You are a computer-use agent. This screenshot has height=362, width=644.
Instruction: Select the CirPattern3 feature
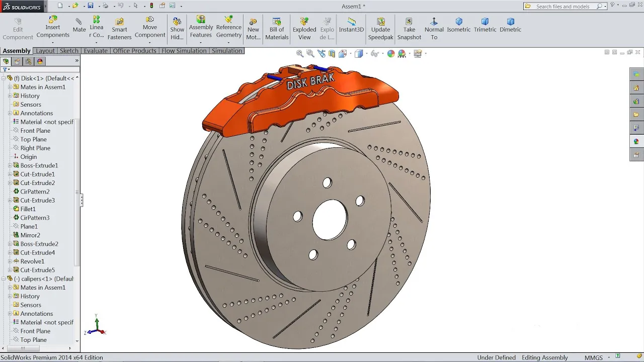click(35, 218)
